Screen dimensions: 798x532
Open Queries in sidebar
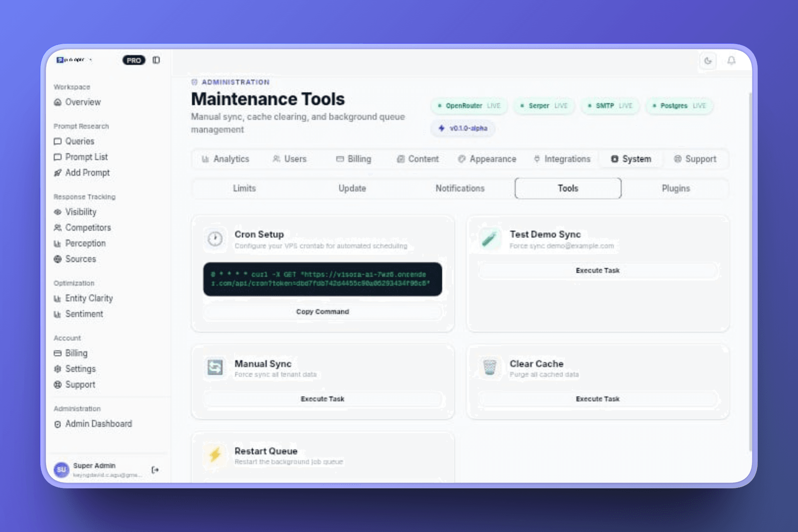(74, 141)
